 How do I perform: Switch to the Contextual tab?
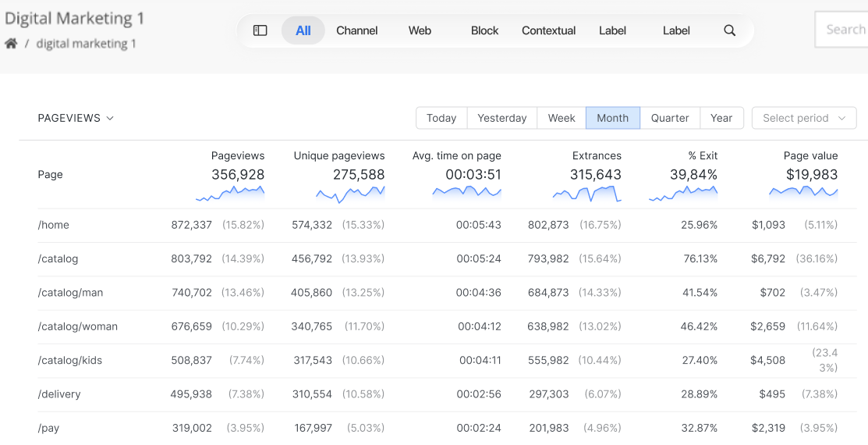coord(548,30)
